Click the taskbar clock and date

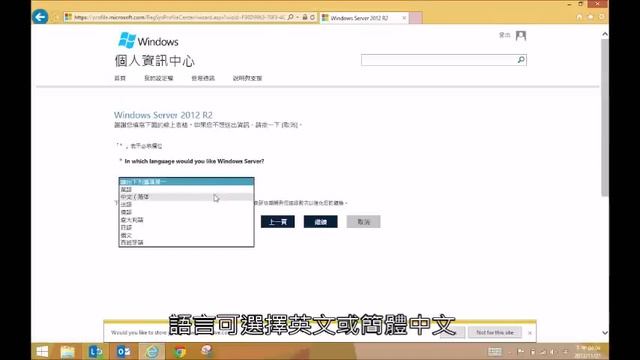588,351
